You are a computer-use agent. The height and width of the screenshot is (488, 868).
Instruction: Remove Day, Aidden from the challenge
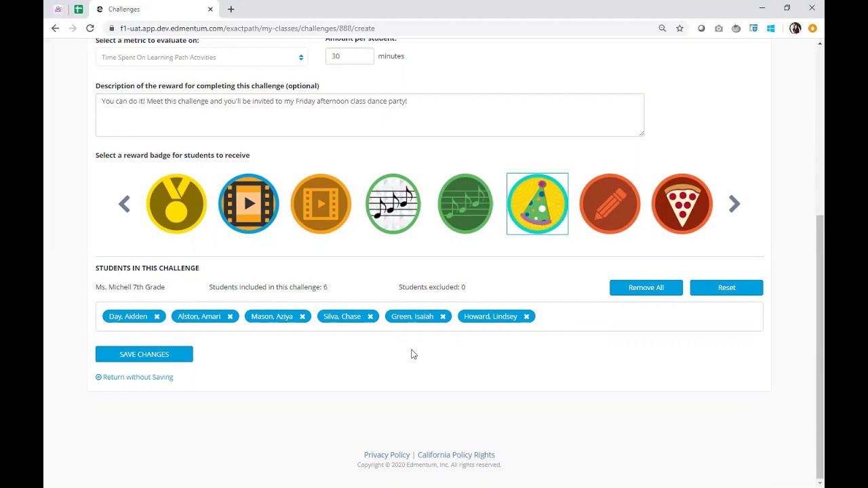click(157, 317)
